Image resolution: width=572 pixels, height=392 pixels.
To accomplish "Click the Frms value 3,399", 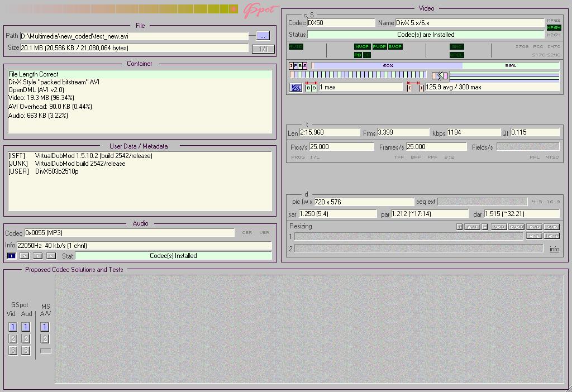I will tap(403, 132).
